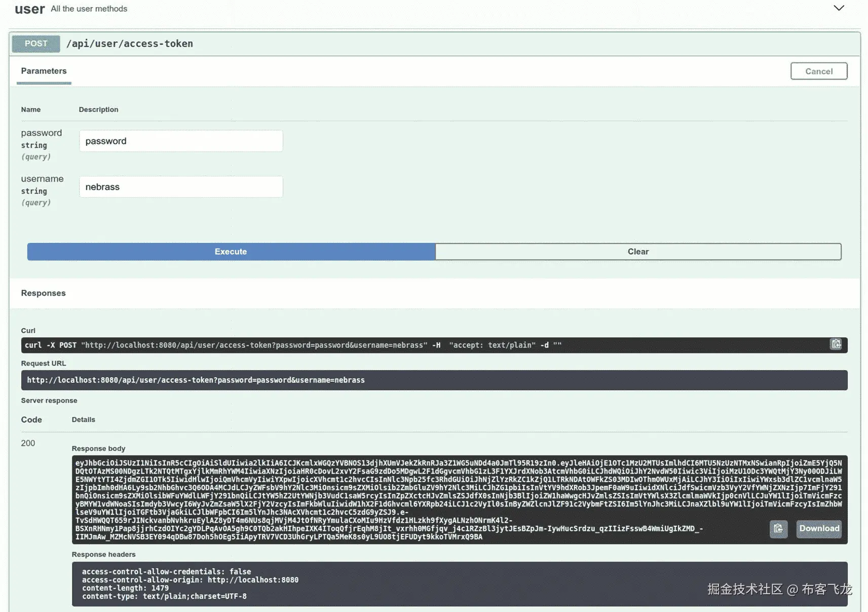This screenshot has height=612, width=868.
Task: Click the 200 status code
Action: click(28, 443)
